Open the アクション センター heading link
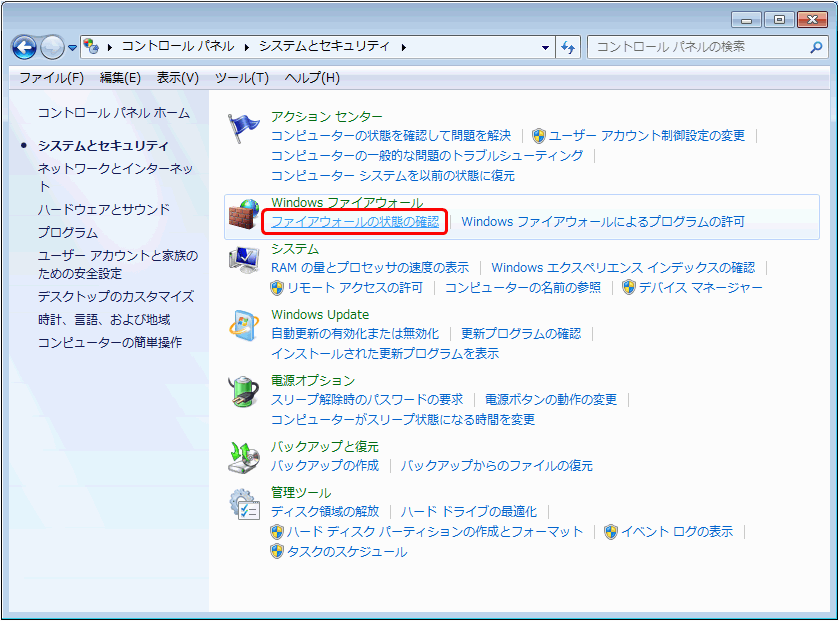839x621 pixels. coord(326,117)
